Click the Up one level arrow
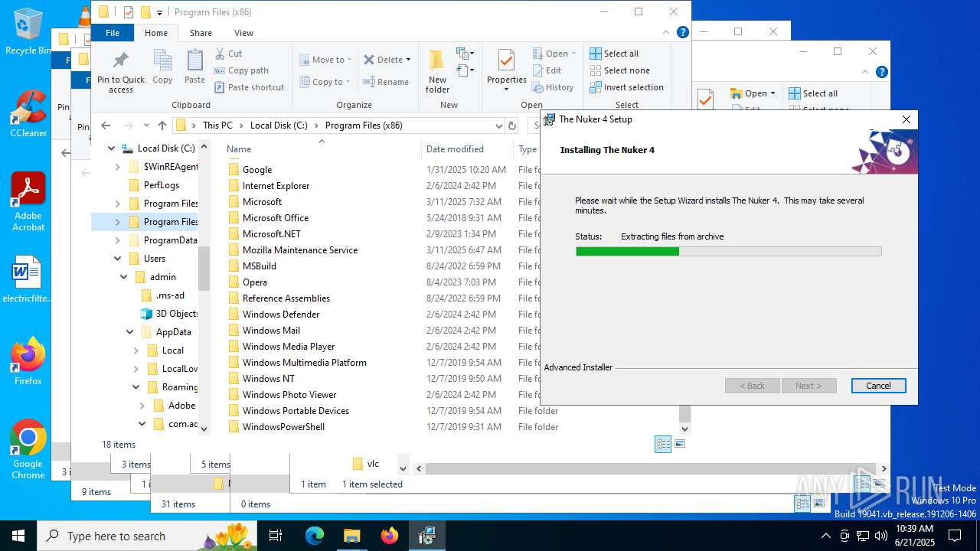Image resolution: width=980 pixels, height=551 pixels. 162,126
